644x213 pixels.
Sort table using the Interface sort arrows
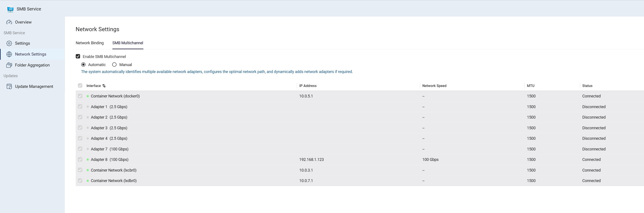[104, 86]
